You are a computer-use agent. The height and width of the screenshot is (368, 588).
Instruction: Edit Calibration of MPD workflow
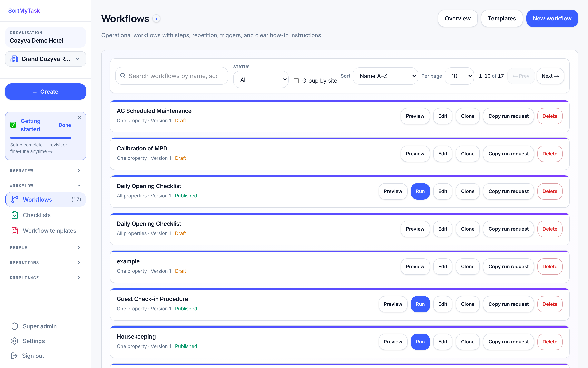[443, 154]
